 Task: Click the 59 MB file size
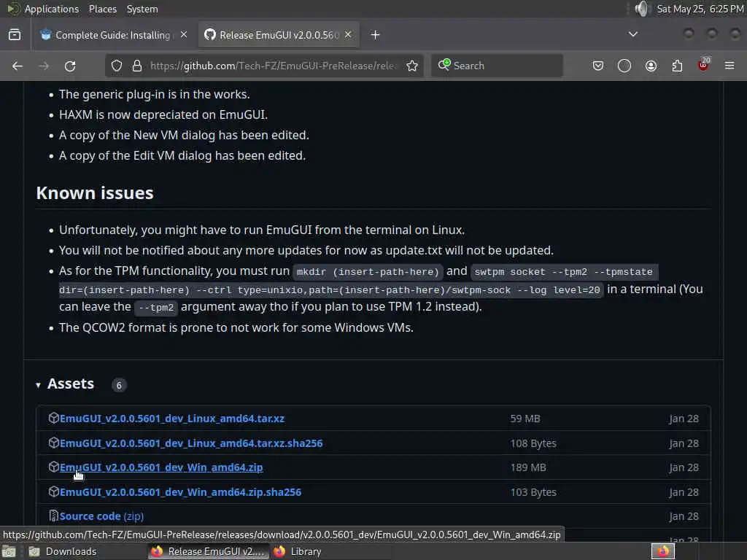pyautogui.click(x=525, y=419)
